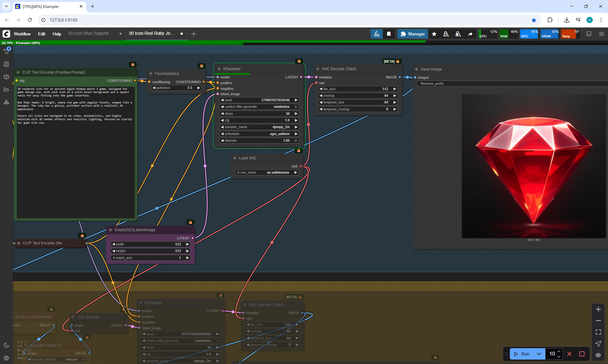Switch to the 30 Icon Blue Sapphire tab
Viewport: 608px width, 364px height.
(90, 33)
